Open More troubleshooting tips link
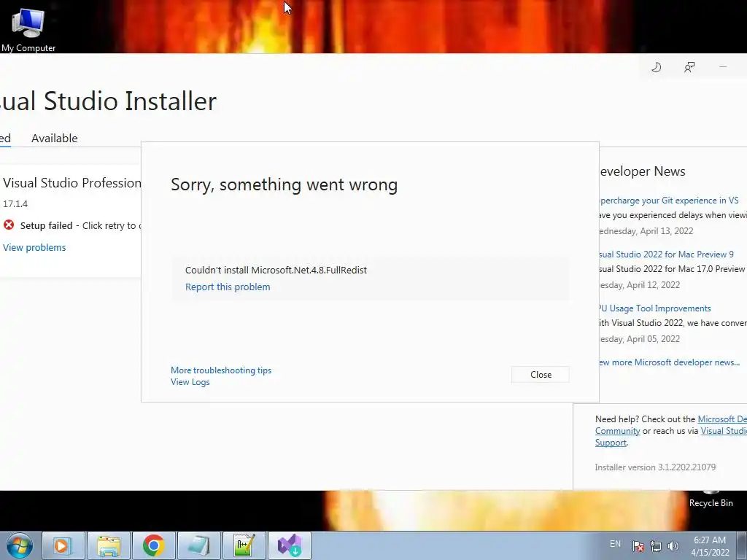 point(221,370)
